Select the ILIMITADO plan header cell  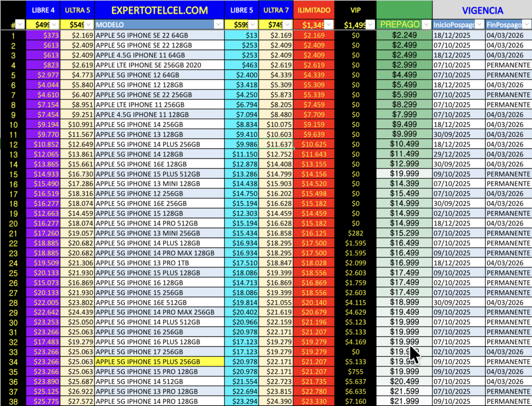(313, 10)
